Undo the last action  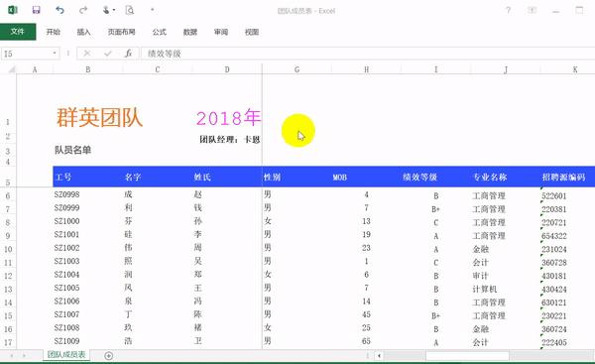pyautogui.click(x=59, y=10)
